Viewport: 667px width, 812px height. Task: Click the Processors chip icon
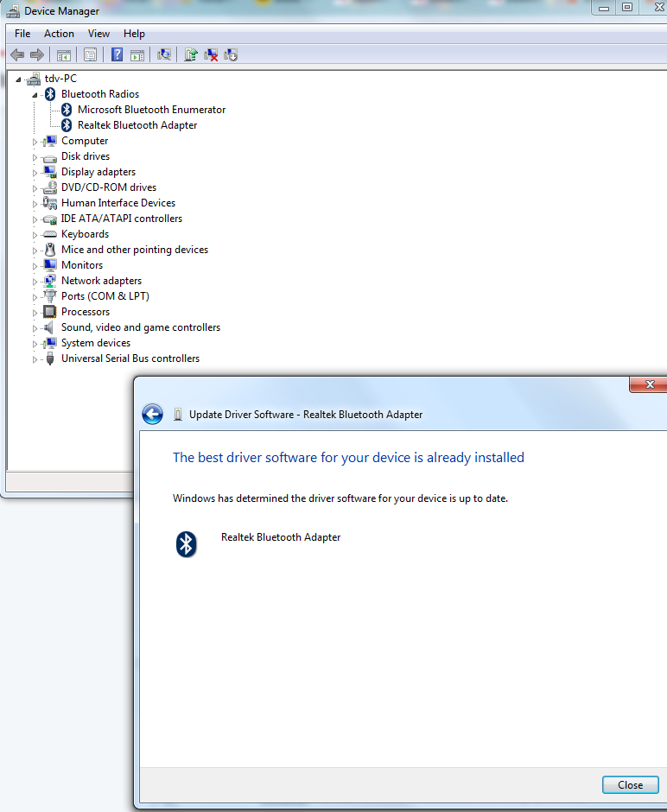[x=50, y=312]
